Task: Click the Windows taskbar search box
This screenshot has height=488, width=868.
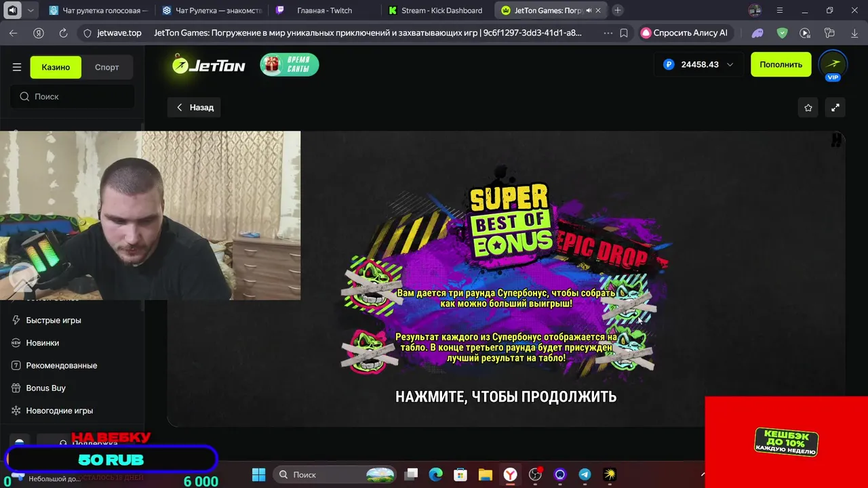Action: (x=336, y=474)
